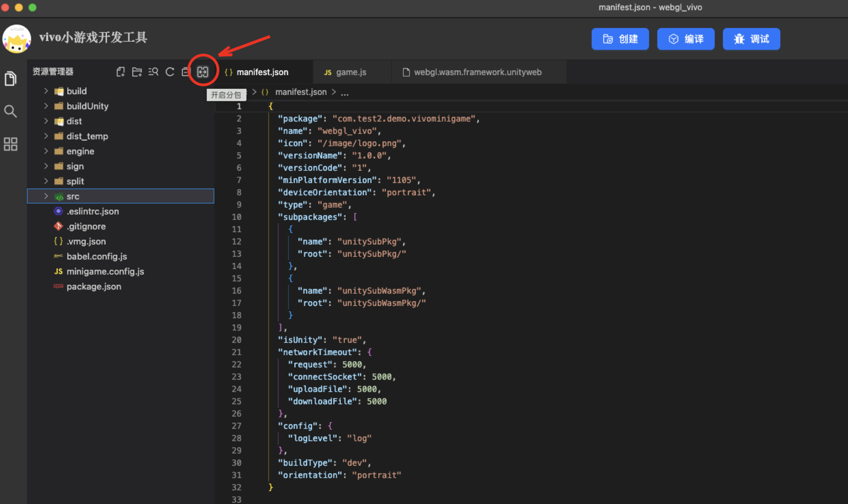The height and width of the screenshot is (504, 848).
Task: Open breadcrumb ellipsis after manifest.json
Action: [x=345, y=93]
